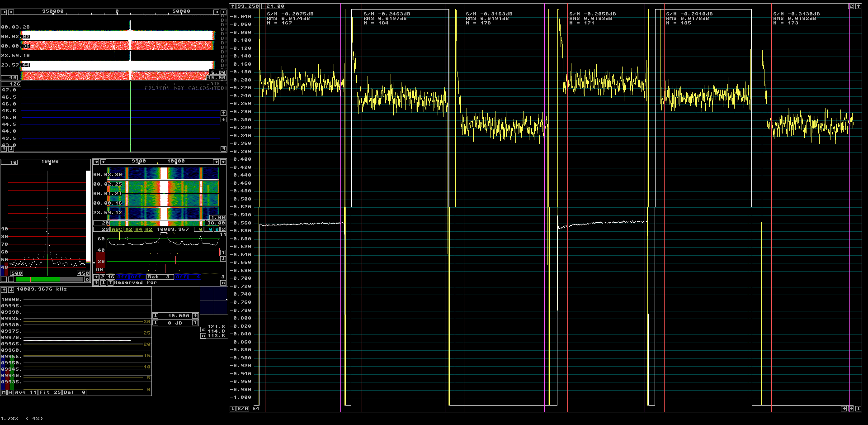Toggle the H2 button
The height and width of the screenshot is (425, 868).
(149, 229)
